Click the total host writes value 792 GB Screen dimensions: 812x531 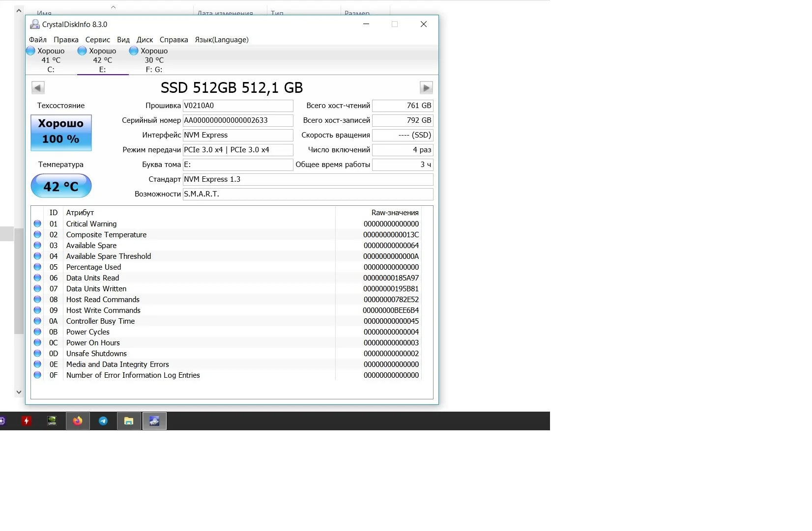tap(403, 120)
